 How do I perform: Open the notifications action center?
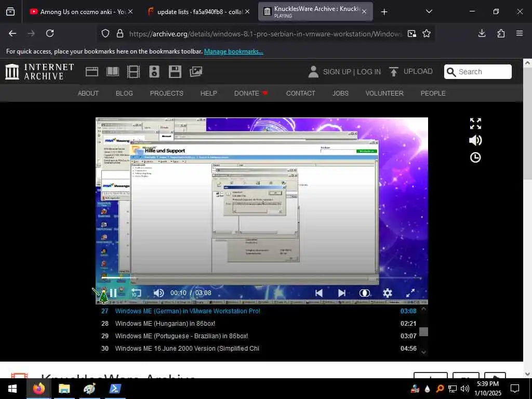(x=515, y=389)
